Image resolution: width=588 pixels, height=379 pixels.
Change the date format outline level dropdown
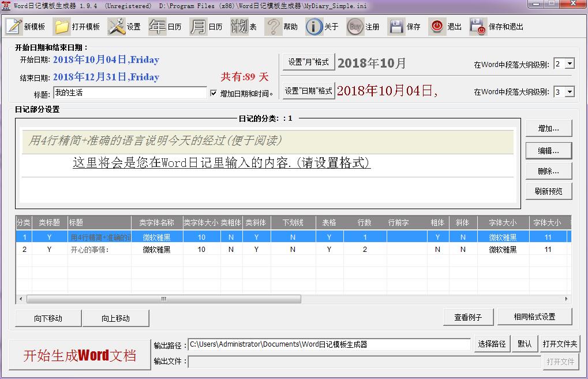tap(564, 91)
